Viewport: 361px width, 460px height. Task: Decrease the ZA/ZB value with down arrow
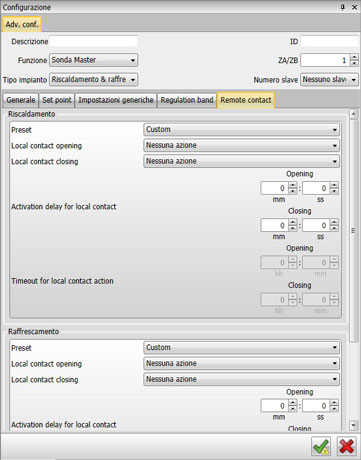tap(354, 63)
